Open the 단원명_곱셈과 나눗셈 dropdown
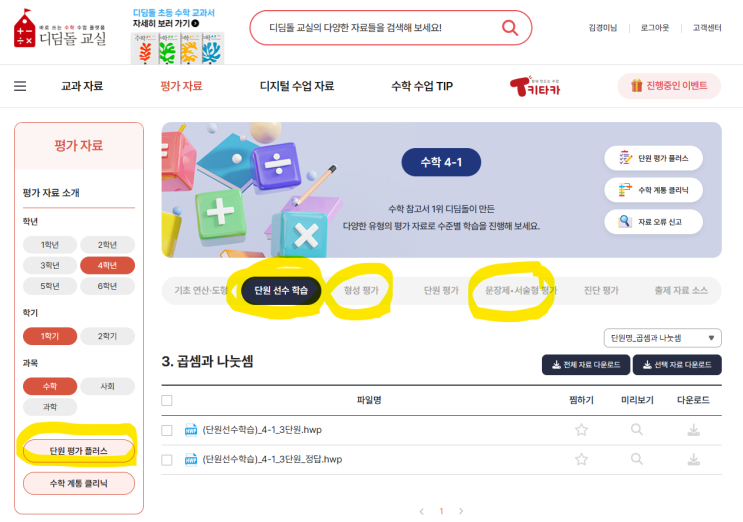This screenshot has height=522, width=743. click(x=662, y=338)
